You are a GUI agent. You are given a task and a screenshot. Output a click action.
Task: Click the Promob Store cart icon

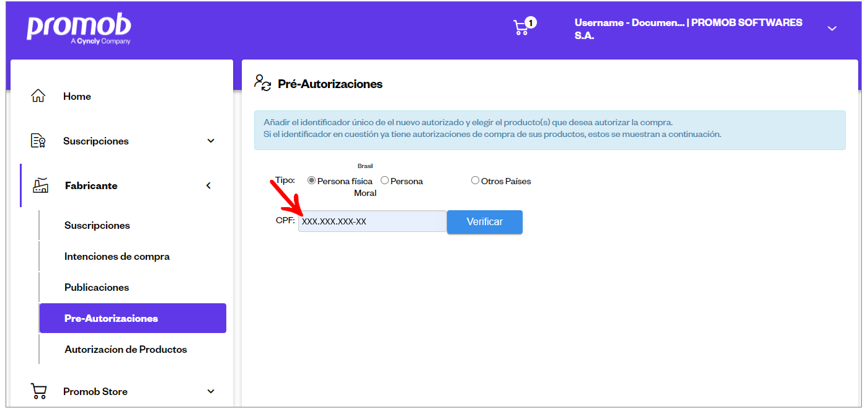[x=38, y=391]
